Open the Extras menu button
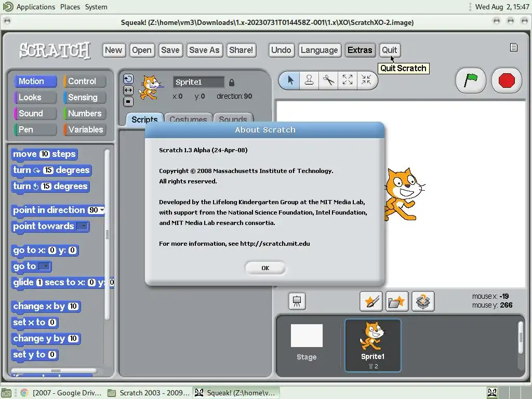 (360, 50)
